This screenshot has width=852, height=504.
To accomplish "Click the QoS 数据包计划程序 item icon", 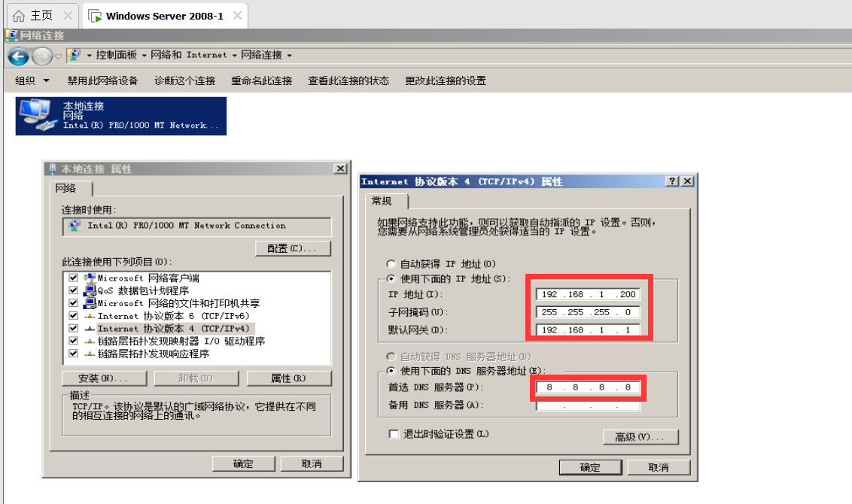I will point(90,290).
